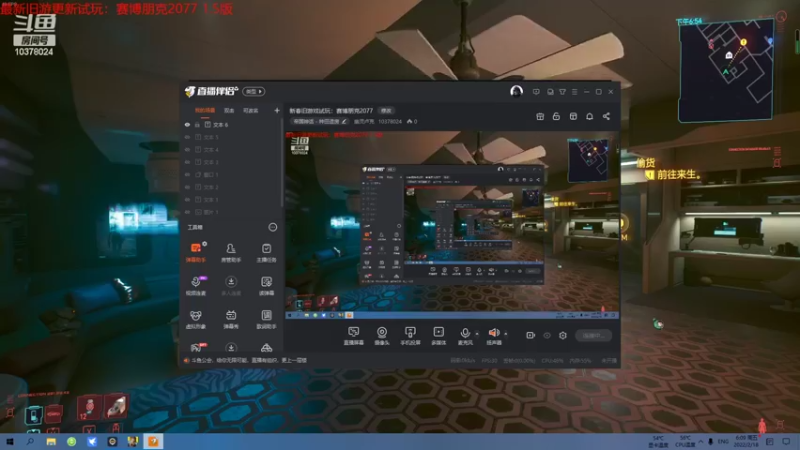
Task: Toggle visibility eye of 文本 4
Action: tap(187, 149)
